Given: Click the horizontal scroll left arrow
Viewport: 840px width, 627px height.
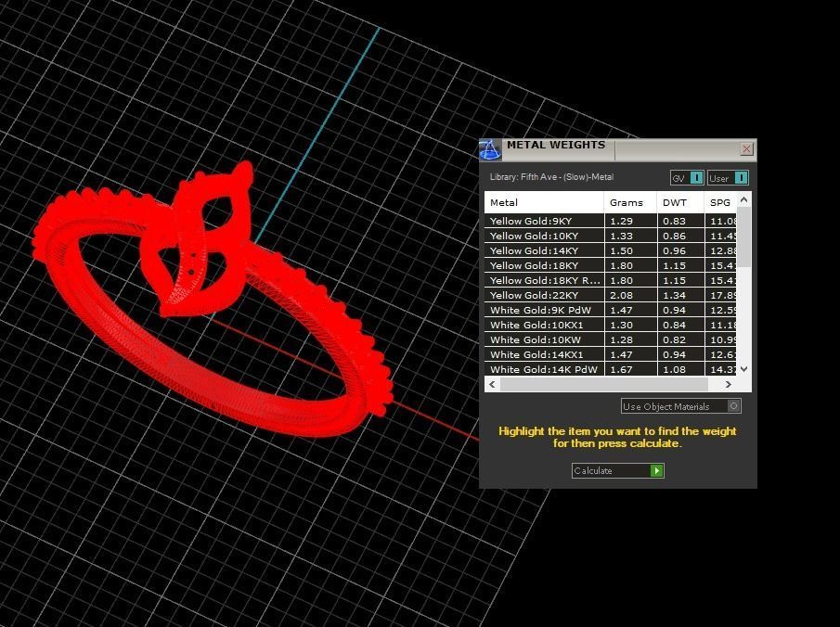Looking at the screenshot, I should (492, 384).
